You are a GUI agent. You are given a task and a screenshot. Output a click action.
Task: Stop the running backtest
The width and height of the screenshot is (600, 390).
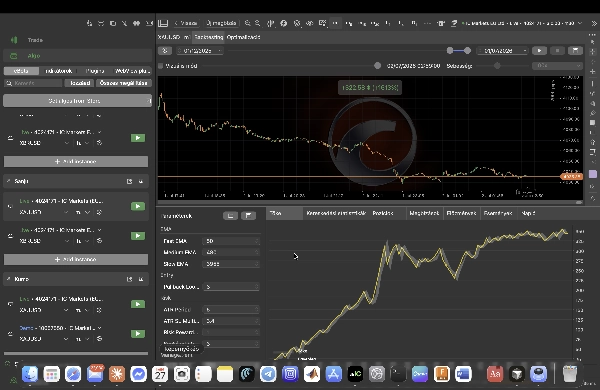tap(558, 51)
